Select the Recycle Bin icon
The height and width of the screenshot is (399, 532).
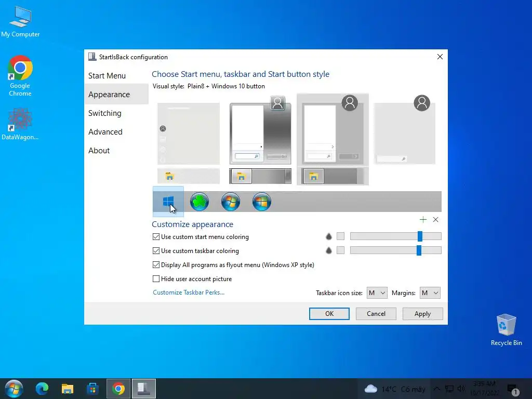pyautogui.click(x=506, y=329)
